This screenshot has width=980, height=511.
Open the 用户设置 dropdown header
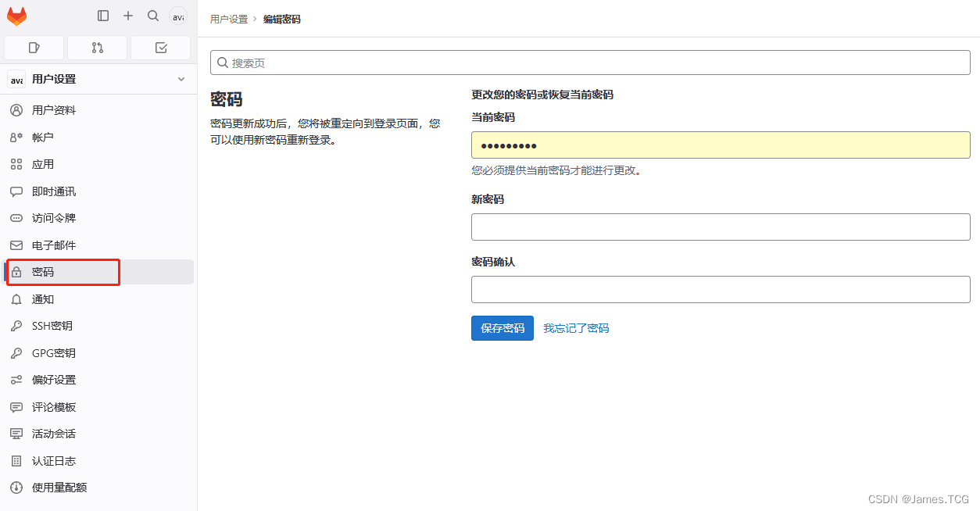point(54,79)
